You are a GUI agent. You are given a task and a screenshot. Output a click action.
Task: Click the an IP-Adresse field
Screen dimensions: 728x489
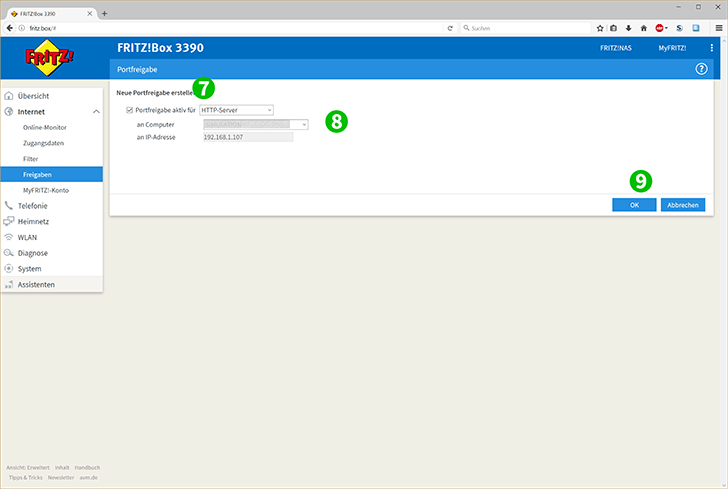coord(248,137)
